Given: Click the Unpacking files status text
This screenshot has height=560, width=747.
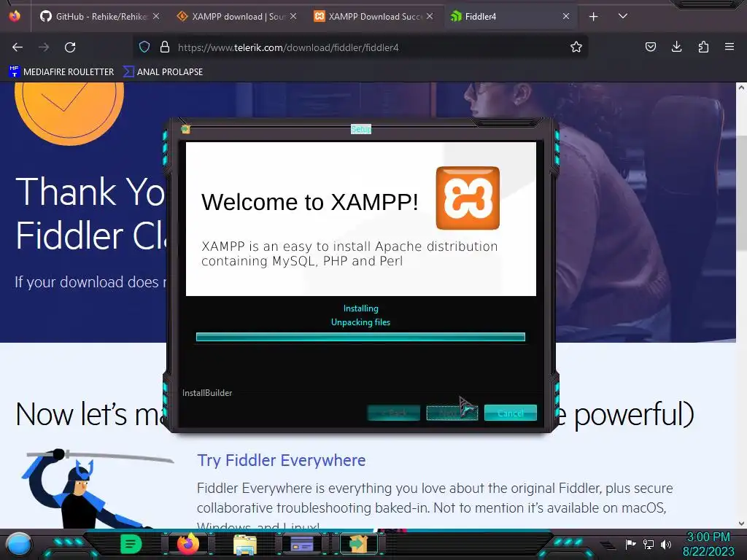Looking at the screenshot, I should coord(360,322).
